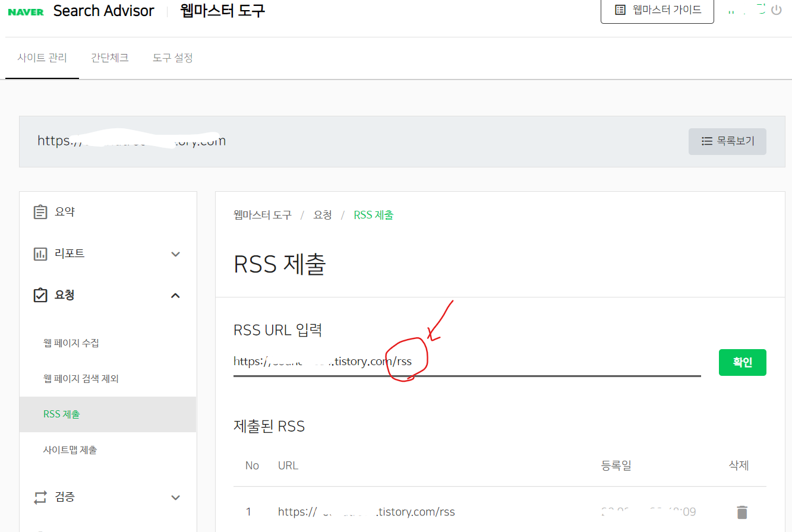Click the submitted tistory.com/rss URL row
Screen dimensions: 792x532
click(x=367, y=512)
